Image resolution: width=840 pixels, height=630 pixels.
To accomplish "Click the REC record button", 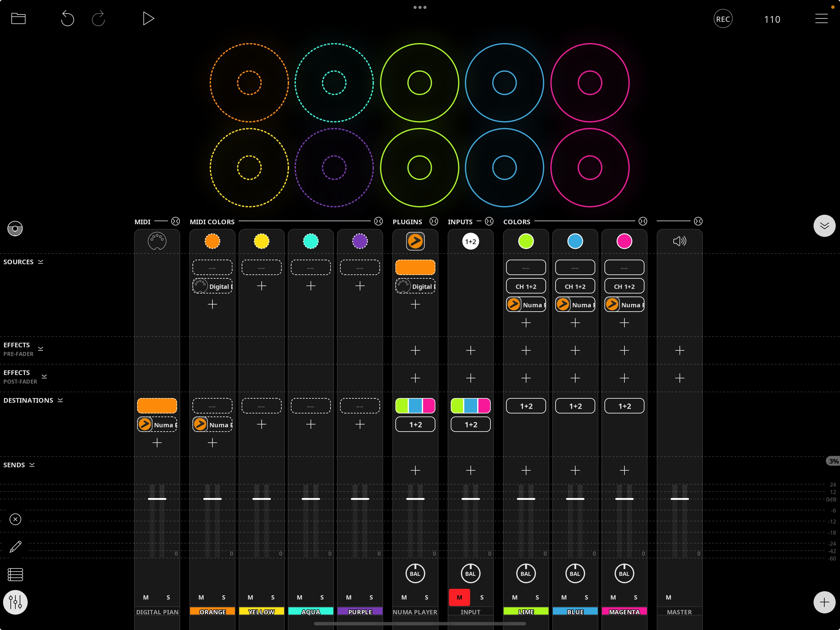I will click(723, 19).
